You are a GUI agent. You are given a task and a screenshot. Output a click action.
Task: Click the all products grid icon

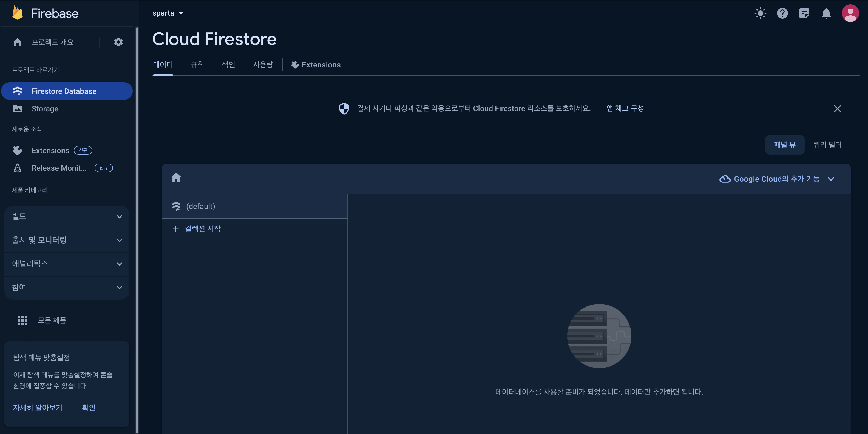coord(22,320)
